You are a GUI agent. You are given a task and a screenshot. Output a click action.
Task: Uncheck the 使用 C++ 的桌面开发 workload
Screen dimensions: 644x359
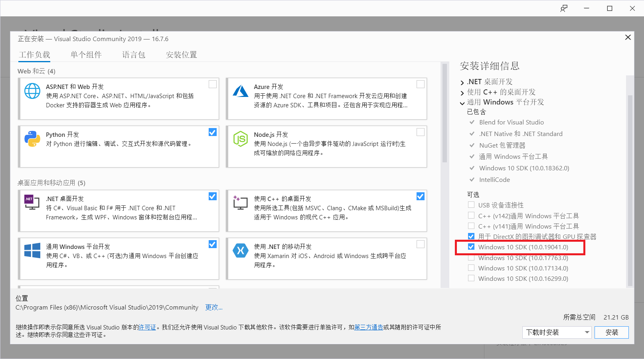click(421, 196)
